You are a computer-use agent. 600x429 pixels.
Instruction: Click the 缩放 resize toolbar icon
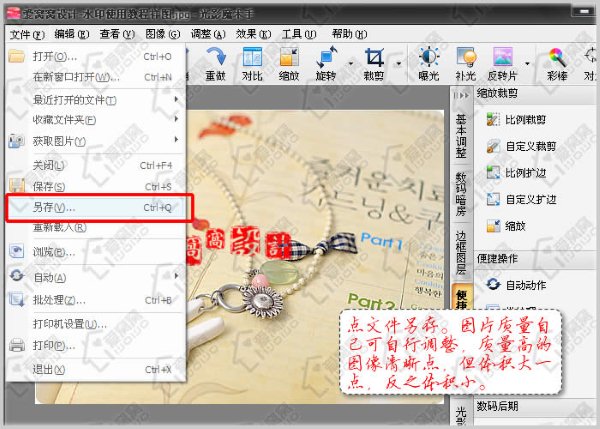pyautogui.click(x=289, y=64)
